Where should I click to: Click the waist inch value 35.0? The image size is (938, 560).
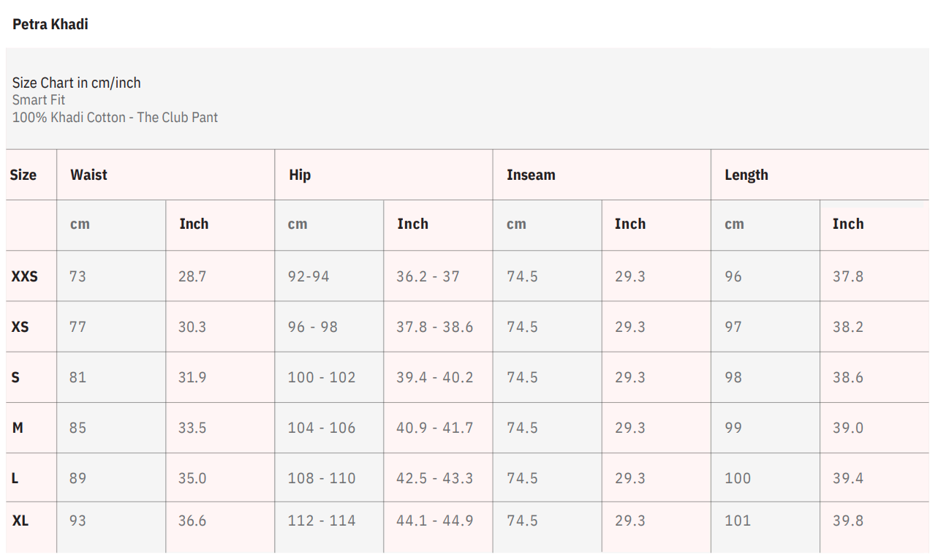click(192, 478)
